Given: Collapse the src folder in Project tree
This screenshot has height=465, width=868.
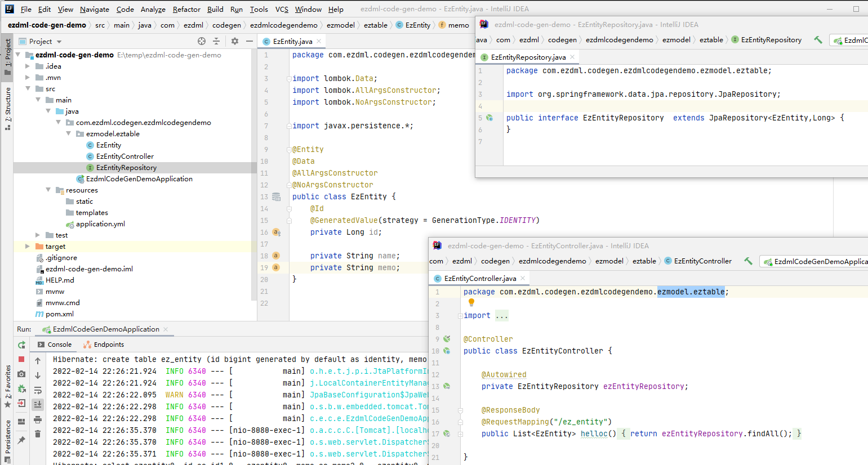Looking at the screenshot, I should pyautogui.click(x=27, y=88).
